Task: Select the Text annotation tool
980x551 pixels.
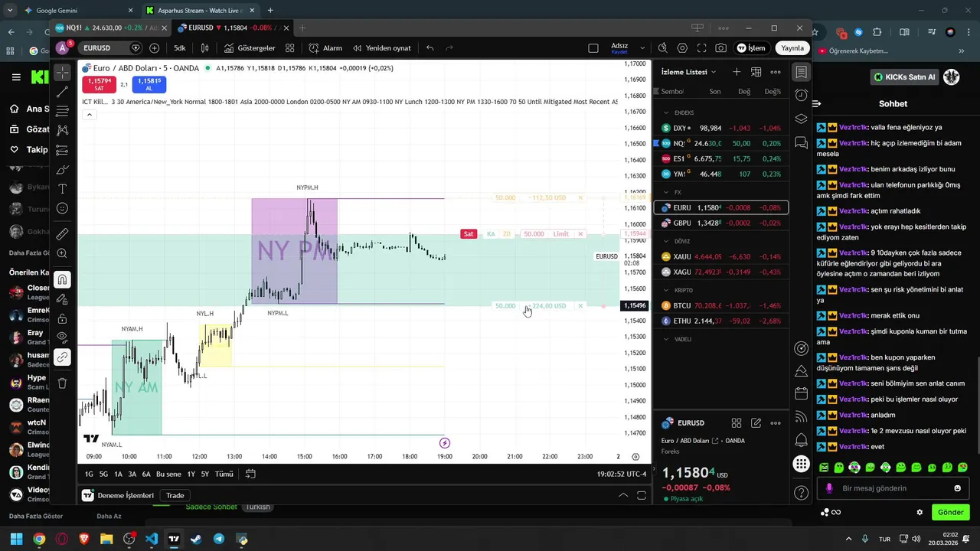Action: (x=63, y=188)
